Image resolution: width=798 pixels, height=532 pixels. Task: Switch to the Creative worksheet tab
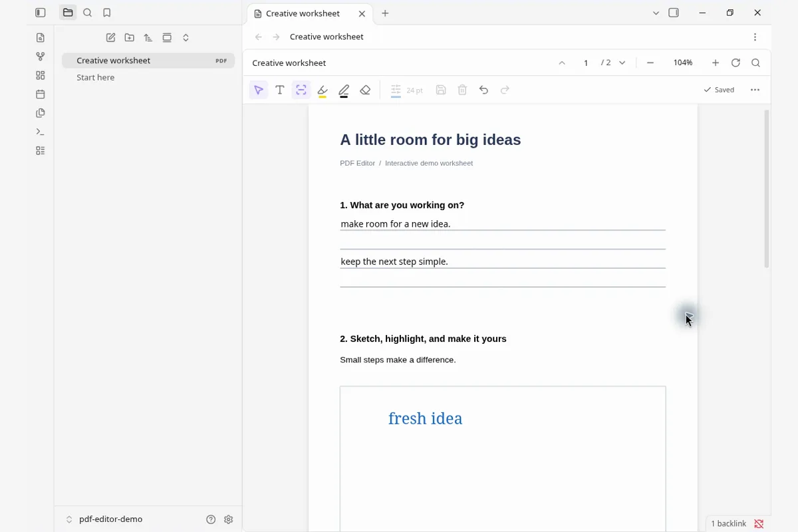(309, 13)
